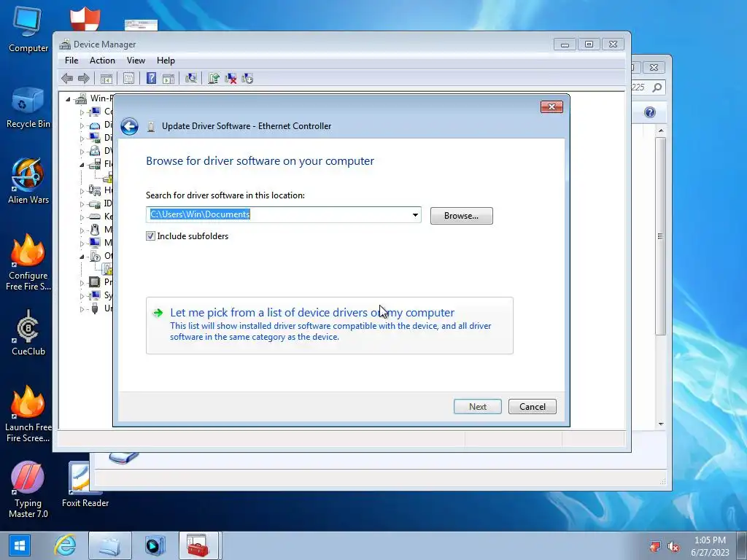
Task: Go back using Device Manager toolbar Back arrow
Action: pyautogui.click(x=67, y=78)
